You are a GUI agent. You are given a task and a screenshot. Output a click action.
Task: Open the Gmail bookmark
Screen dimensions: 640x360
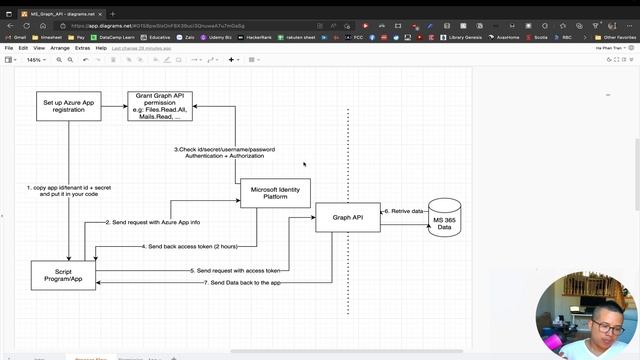point(16,37)
